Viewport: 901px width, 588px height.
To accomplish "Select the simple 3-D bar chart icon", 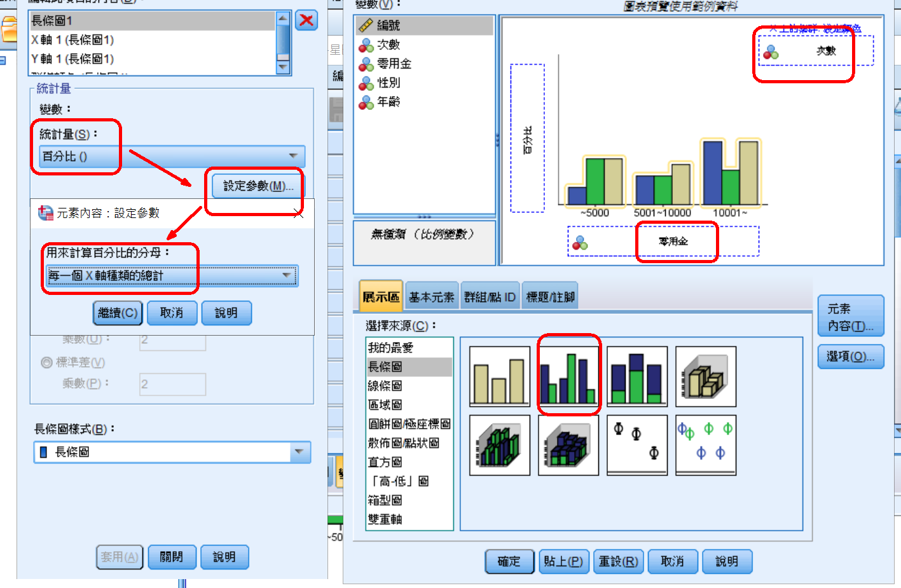I will 705,376.
